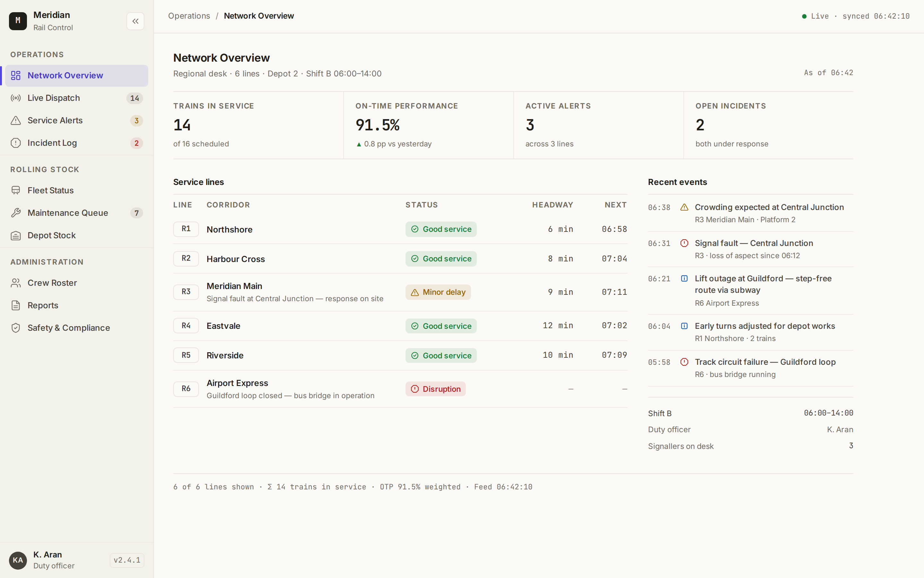The height and width of the screenshot is (578, 924).
Task: Click the v2.4.1 version badge
Action: point(127,560)
